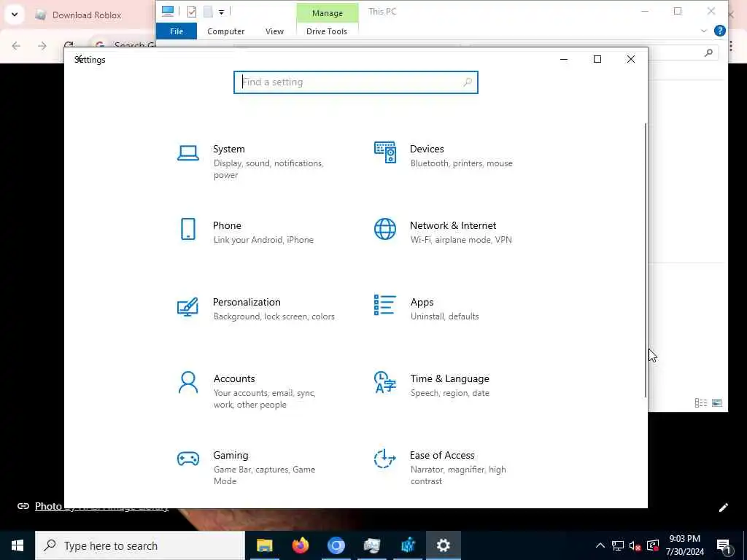Open Time & Language icon

pyautogui.click(x=385, y=382)
